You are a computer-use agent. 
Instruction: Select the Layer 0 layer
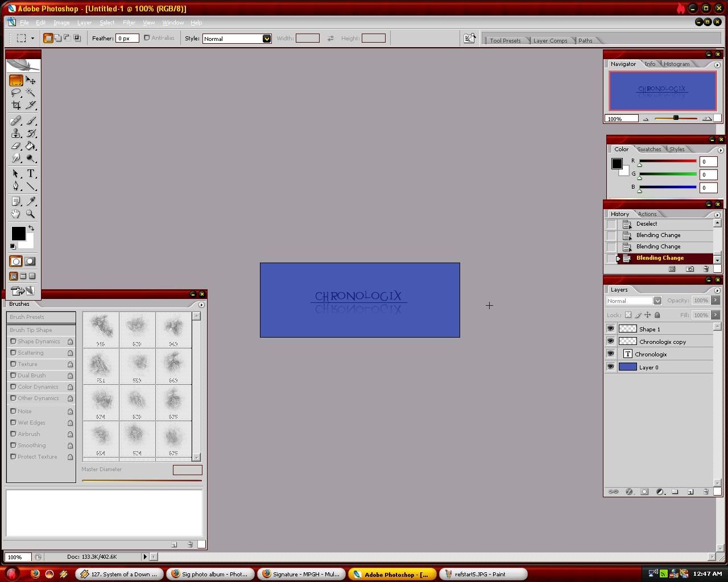(660, 367)
